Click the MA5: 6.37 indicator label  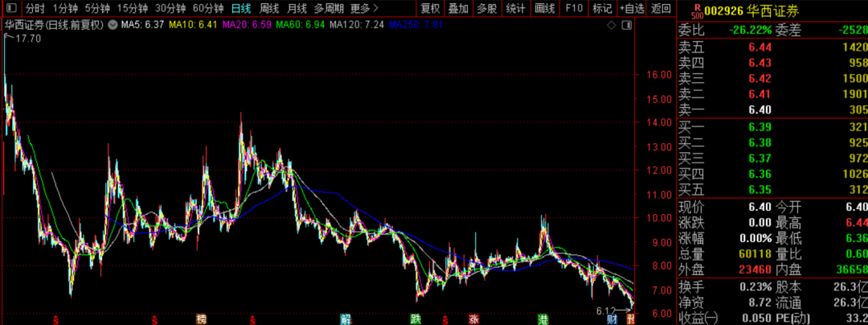tap(143, 25)
